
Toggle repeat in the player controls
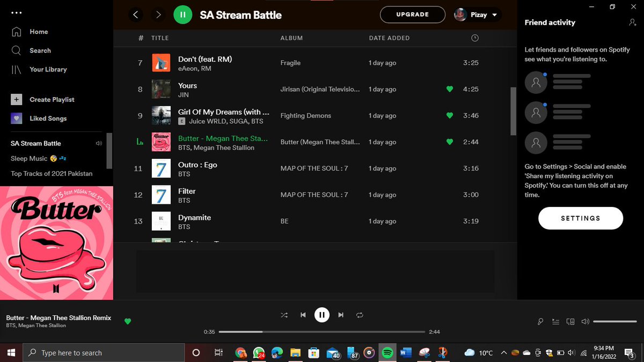click(x=360, y=315)
